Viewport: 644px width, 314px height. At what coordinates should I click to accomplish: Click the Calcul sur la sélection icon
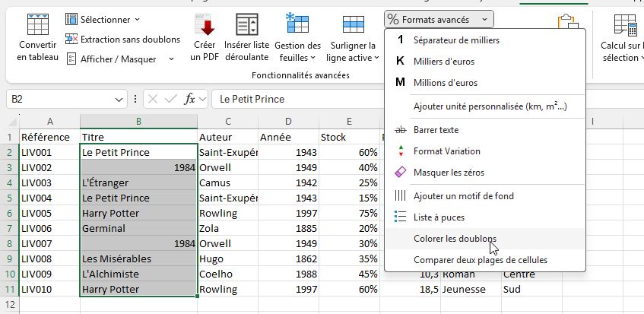(625, 25)
